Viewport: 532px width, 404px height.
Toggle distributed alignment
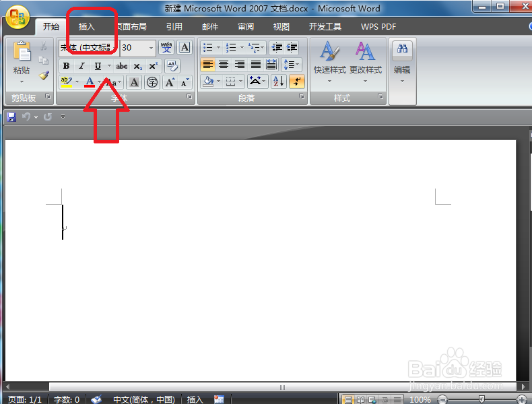(x=271, y=65)
